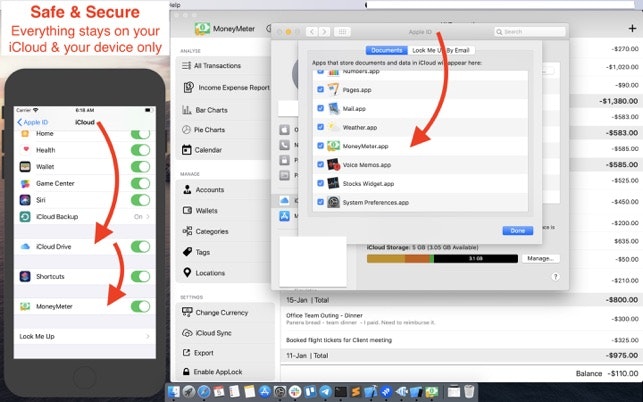Open Sublime Text from the Dock
This screenshot has height=402, width=643.
[356, 392]
